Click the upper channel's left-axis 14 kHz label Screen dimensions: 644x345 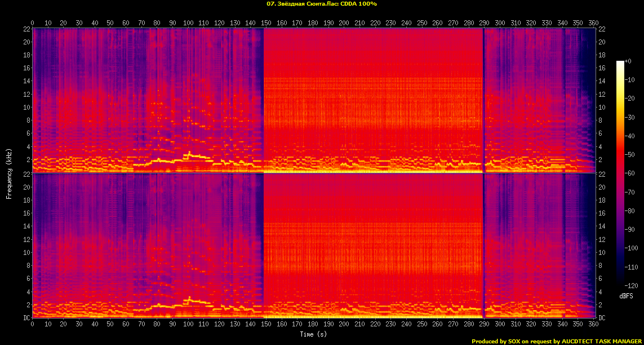(x=26, y=81)
